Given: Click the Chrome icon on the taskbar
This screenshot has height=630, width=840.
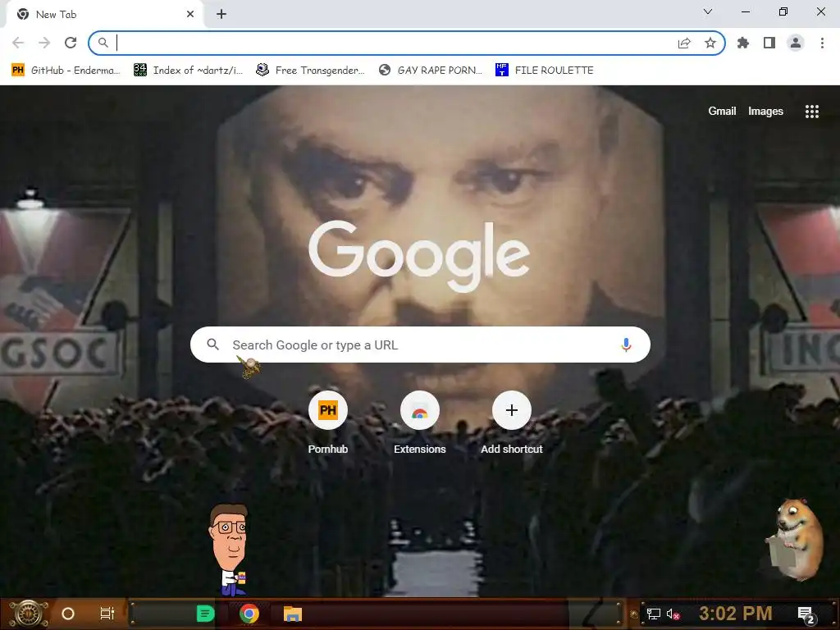Looking at the screenshot, I should (x=249, y=614).
